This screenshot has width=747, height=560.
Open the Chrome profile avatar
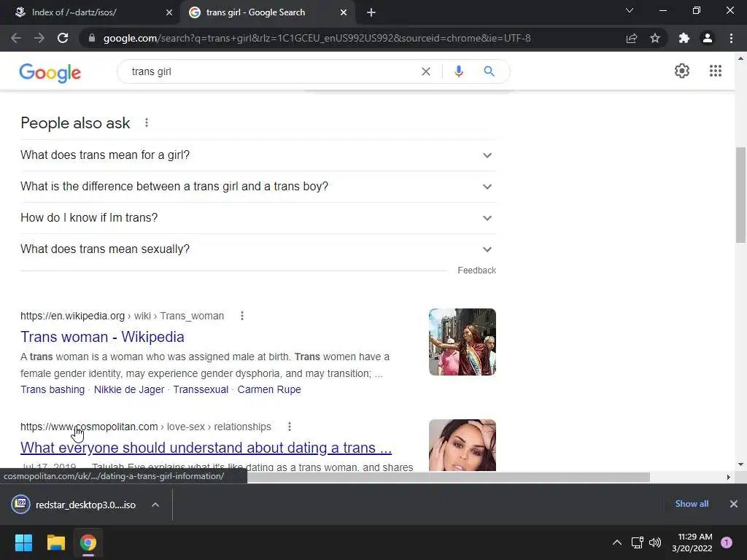[708, 38]
